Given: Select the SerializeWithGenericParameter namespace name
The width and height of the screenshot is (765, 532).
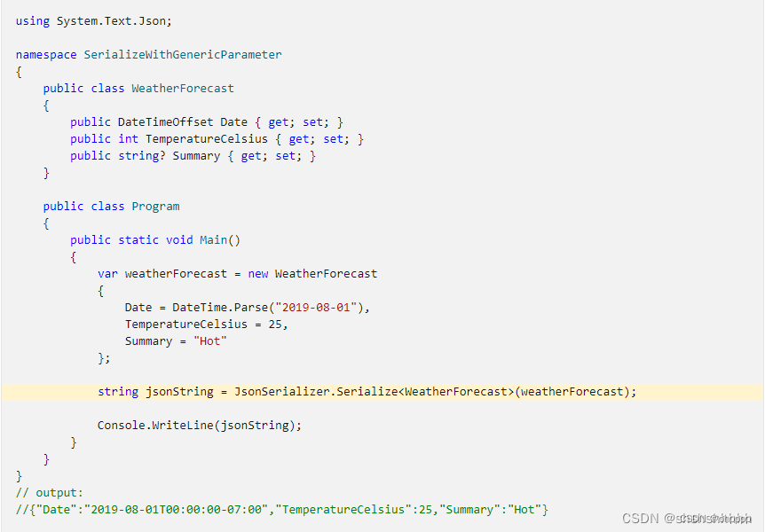Looking at the screenshot, I should click(183, 55).
